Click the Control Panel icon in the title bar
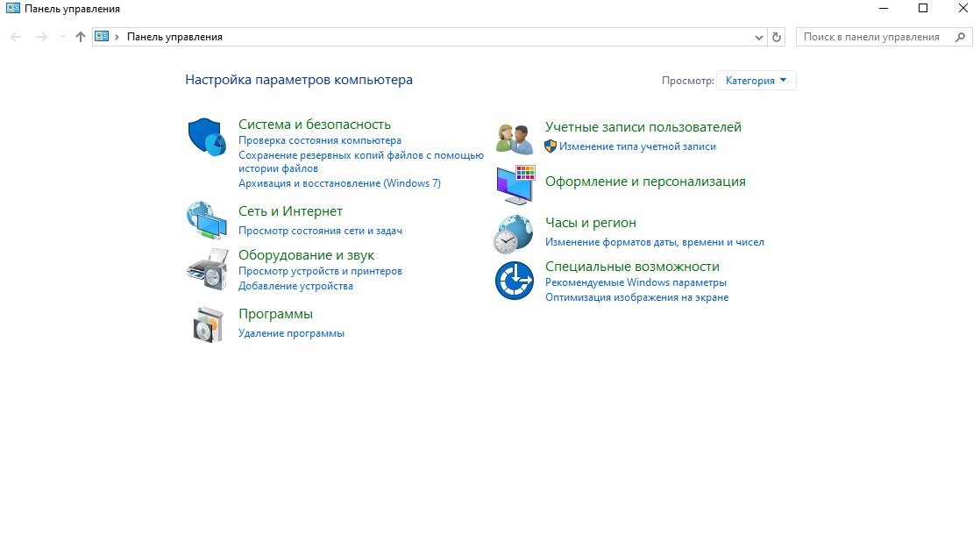980x542 pixels. pyautogui.click(x=12, y=9)
